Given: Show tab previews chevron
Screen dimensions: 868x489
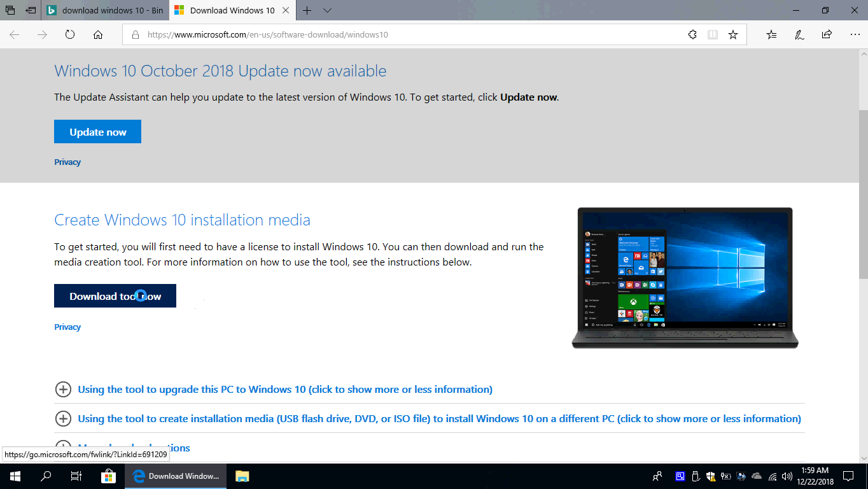Looking at the screenshot, I should (327, 10).
